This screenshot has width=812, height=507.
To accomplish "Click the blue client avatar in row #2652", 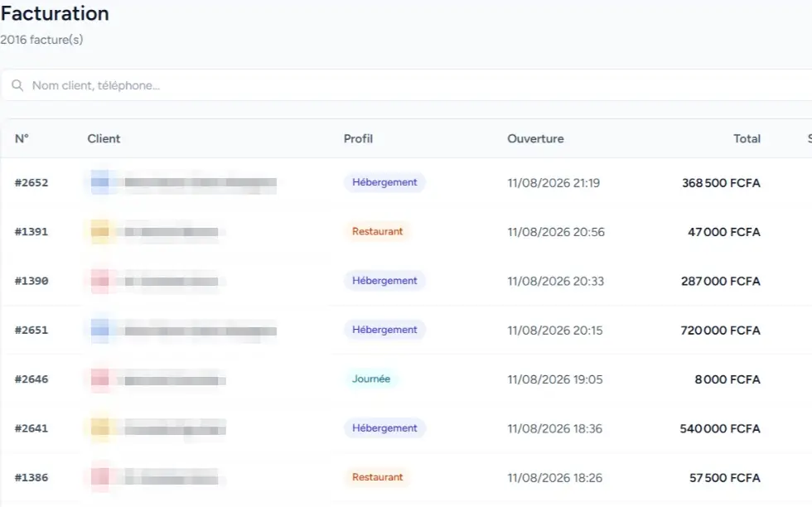I will 99,182.
